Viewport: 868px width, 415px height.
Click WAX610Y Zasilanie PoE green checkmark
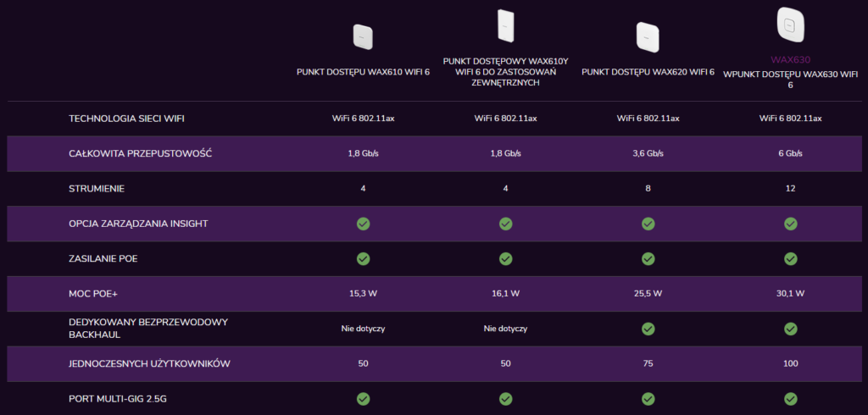point(505,258)
